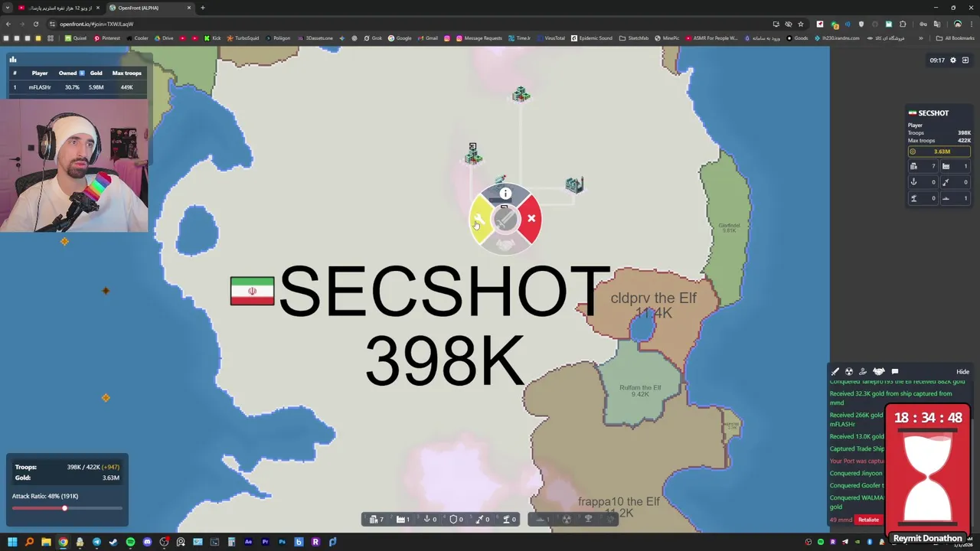The image size is (980, 551).
Task: Sort leaderboard by Owned column
Action: click(x=70, y=73)
